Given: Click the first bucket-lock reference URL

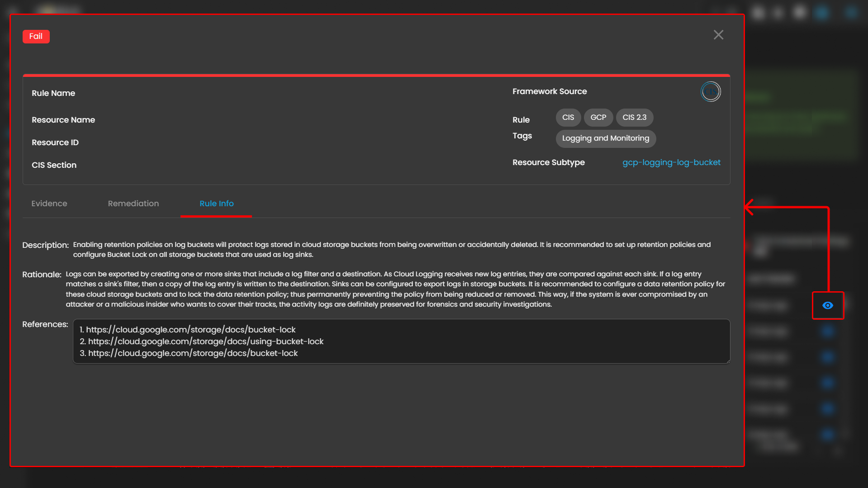Looking at the screenshot, I should point(190,330).
